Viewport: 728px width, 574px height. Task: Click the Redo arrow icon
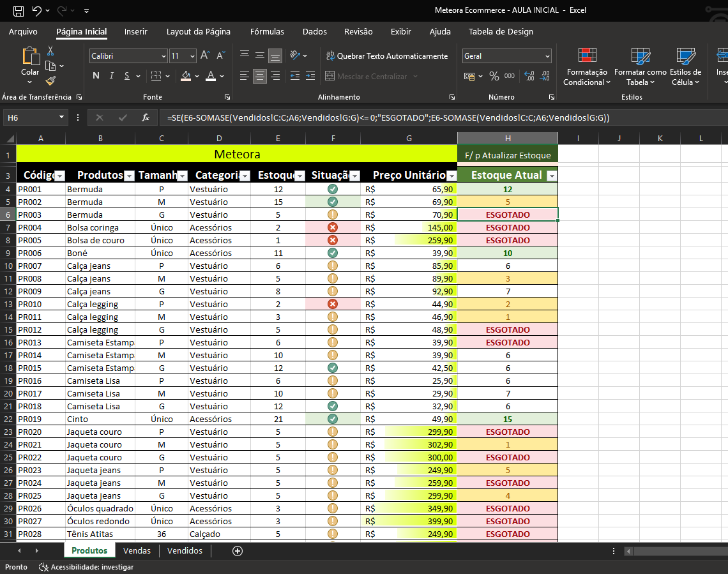click(x=62, y=10)
